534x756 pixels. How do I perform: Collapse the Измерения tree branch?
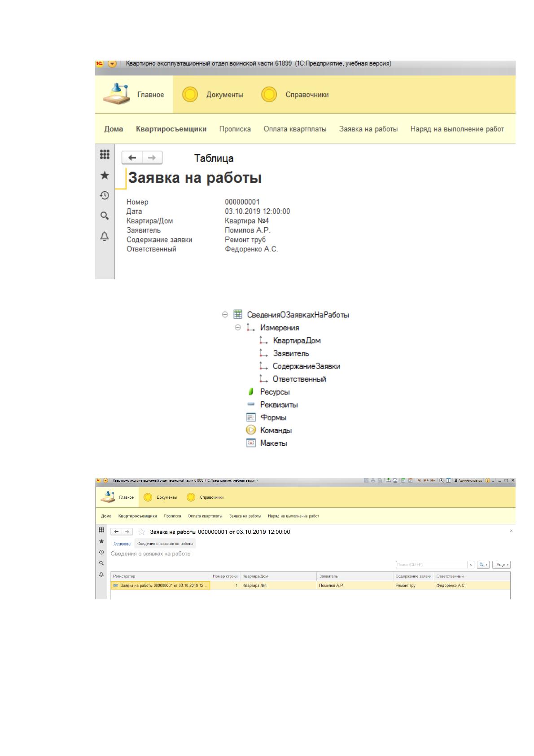click(x=238, y=328)
